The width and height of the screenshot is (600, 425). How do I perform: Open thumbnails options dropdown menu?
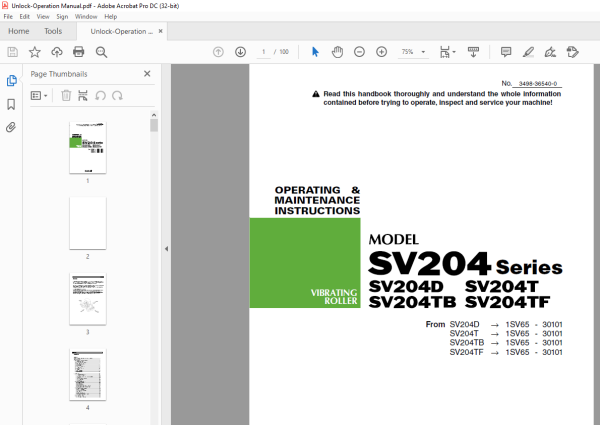[39, 95]
